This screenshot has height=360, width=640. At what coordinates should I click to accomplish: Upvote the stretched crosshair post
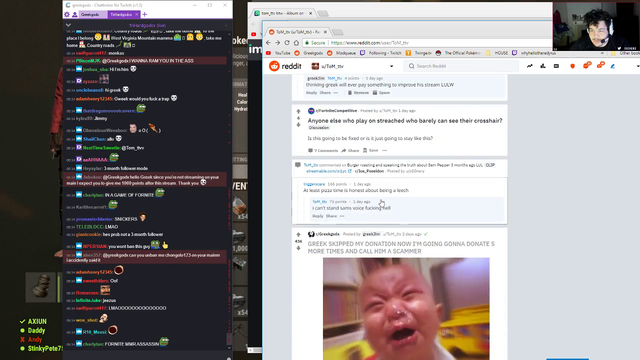click(x=298, y=111)
